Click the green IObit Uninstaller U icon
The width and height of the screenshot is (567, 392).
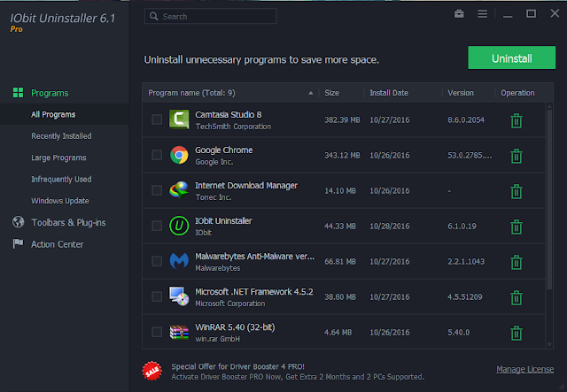pos(179,226)
